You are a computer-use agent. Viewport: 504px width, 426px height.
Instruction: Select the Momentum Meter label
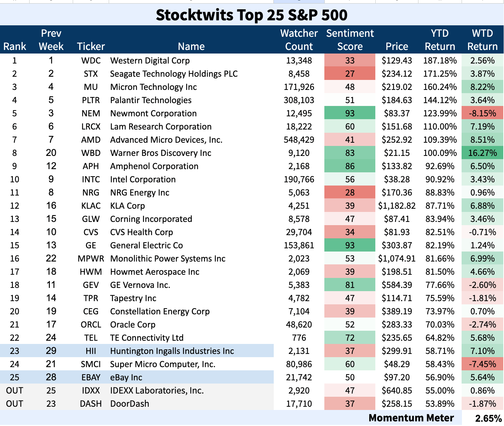coord(411,418)
